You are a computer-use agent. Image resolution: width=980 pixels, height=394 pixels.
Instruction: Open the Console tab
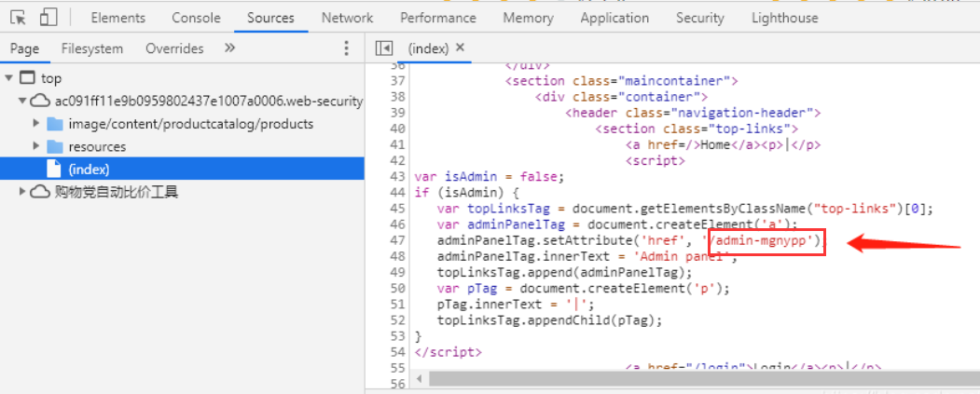(x=196, y=18)
